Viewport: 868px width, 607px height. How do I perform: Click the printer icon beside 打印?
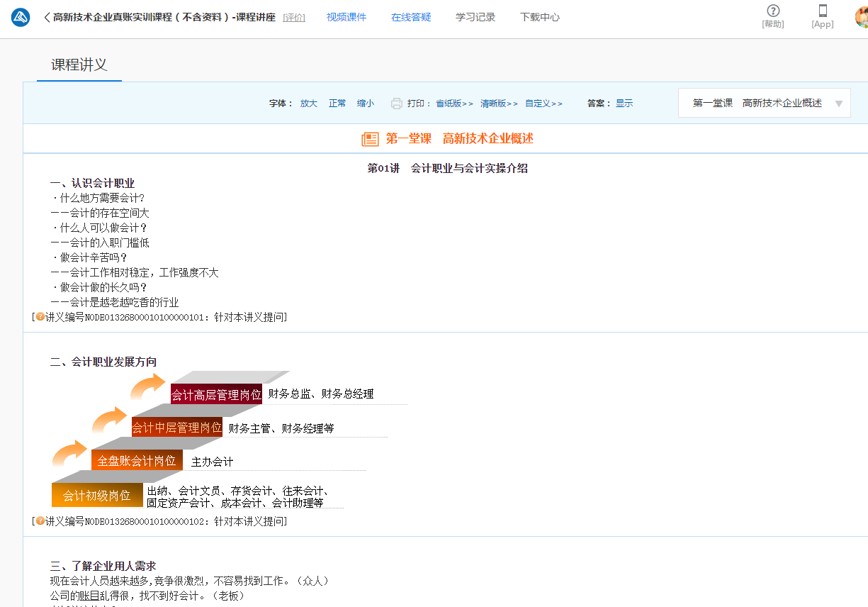[397, 104]
